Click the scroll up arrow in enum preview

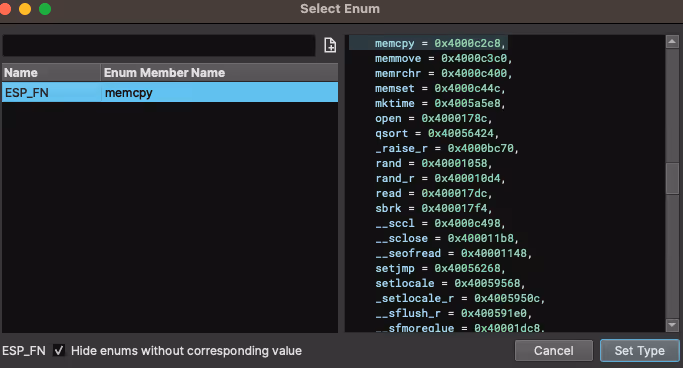click(x=672, y=42)
